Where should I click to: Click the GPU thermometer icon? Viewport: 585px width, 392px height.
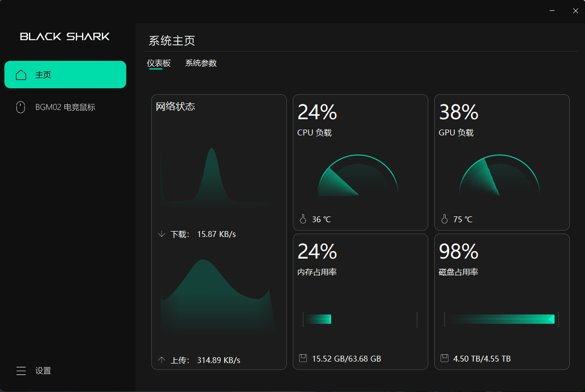pyautogui.click(x=445, y=219)
